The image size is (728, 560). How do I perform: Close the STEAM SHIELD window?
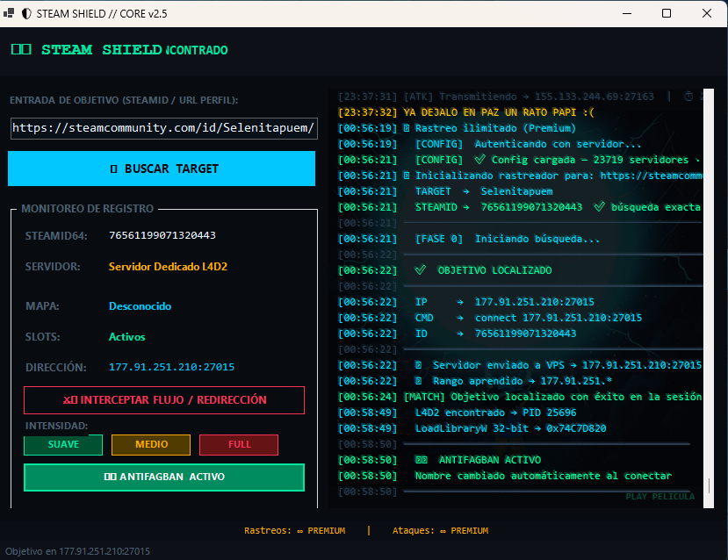tap(707, 13)
